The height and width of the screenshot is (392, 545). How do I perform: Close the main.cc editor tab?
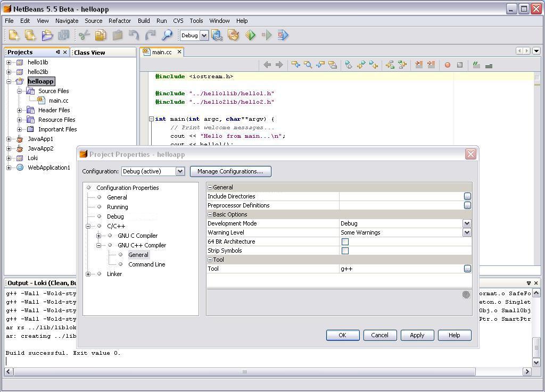(x=179, y=52)
